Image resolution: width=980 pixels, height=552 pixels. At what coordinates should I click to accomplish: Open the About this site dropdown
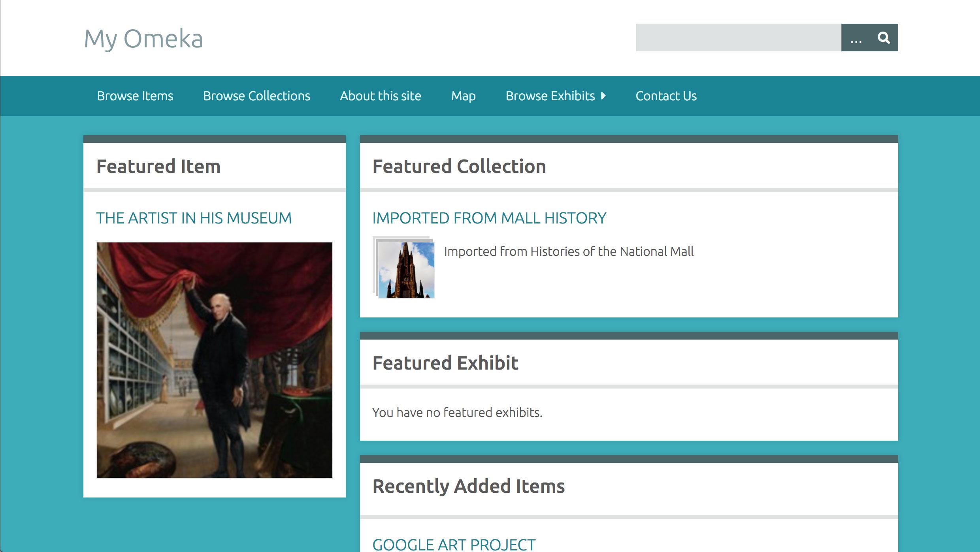pyautogui.click(x=380, y=96)
